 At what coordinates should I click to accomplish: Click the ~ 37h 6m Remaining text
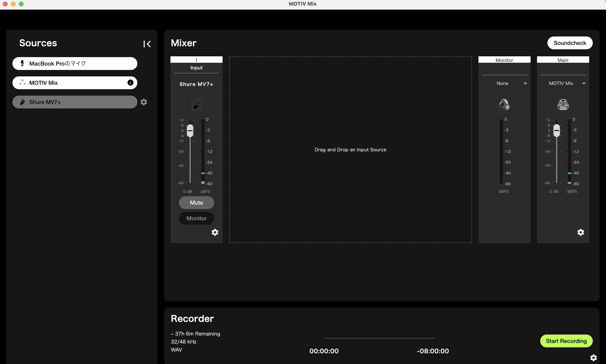[196, 334]
